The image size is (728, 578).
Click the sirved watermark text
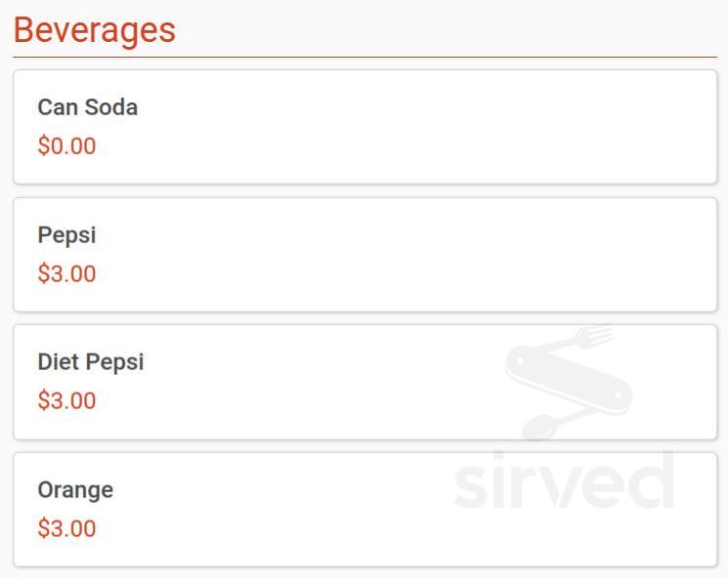pos(564,480)
